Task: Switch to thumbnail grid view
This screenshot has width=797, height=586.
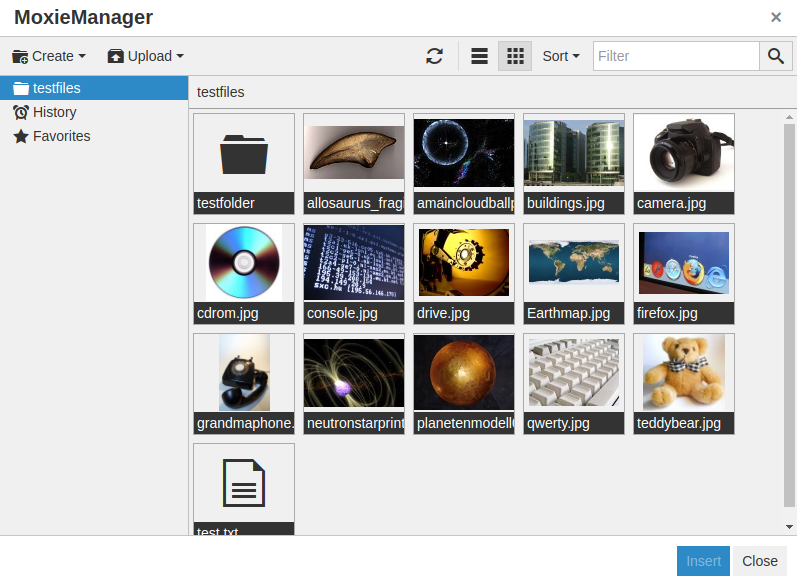Action: [515, 56]
